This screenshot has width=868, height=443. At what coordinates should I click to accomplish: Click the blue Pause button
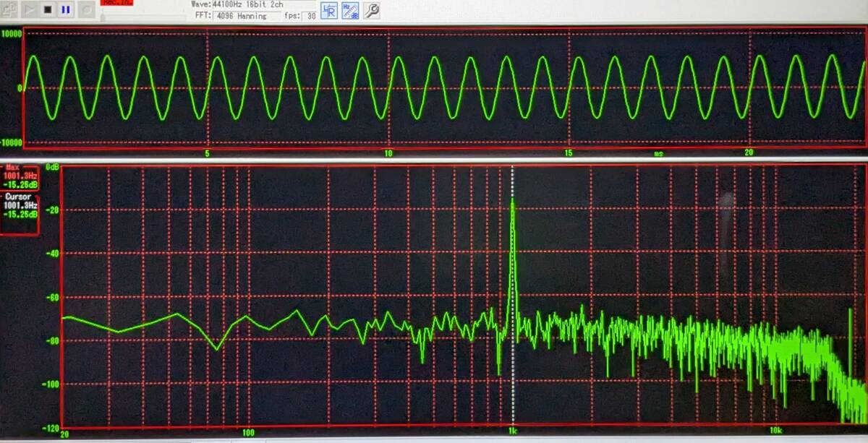coord(66,9)
